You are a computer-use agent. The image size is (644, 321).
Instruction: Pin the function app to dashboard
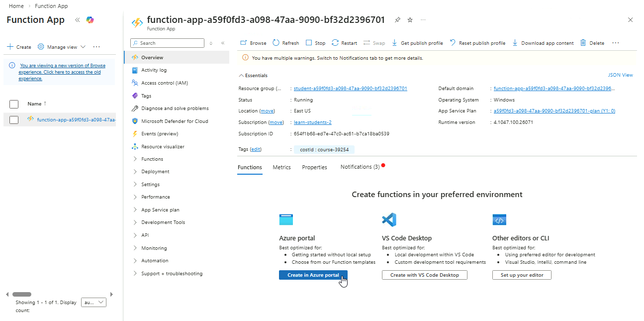[x=397, y=20]
